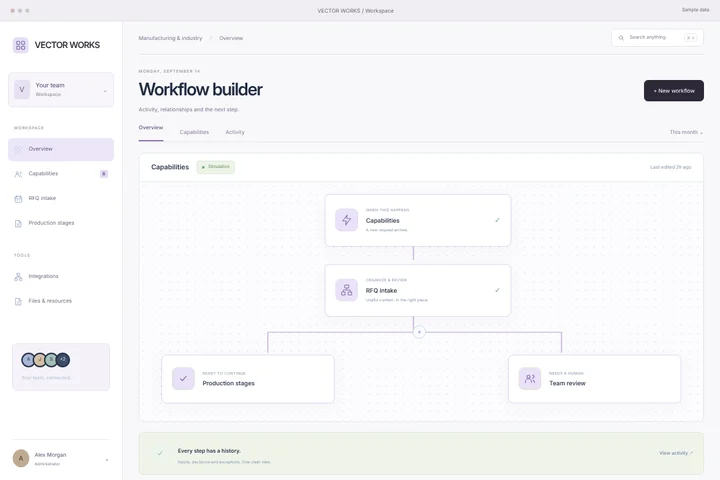The image size is (720, 480).
Task: Click the Last edited 2h ago label
Action: coord(670,167)
